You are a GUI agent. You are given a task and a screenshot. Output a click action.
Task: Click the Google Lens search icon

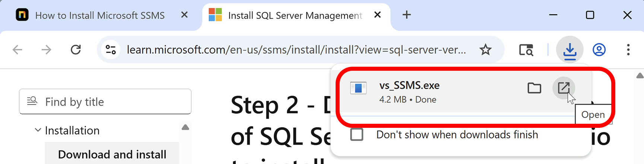[526, 50]
